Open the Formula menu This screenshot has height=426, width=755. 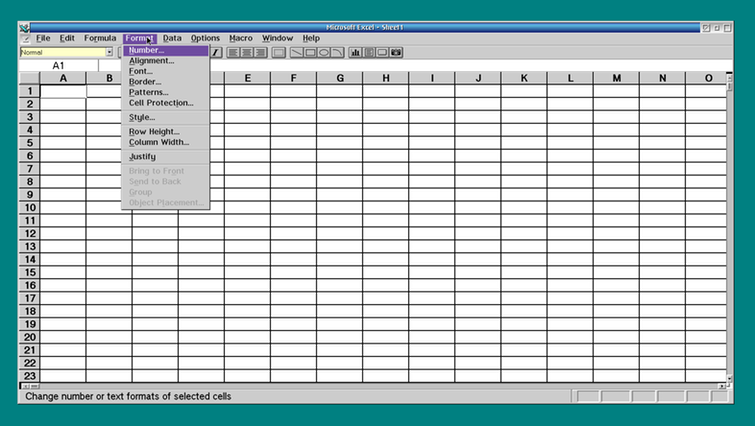[x=100, y=38]
